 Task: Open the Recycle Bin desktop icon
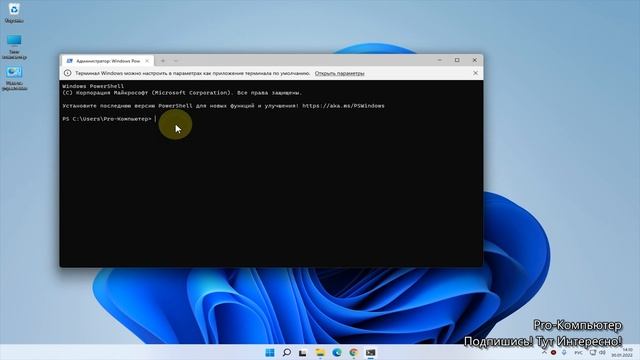point(14,13)
